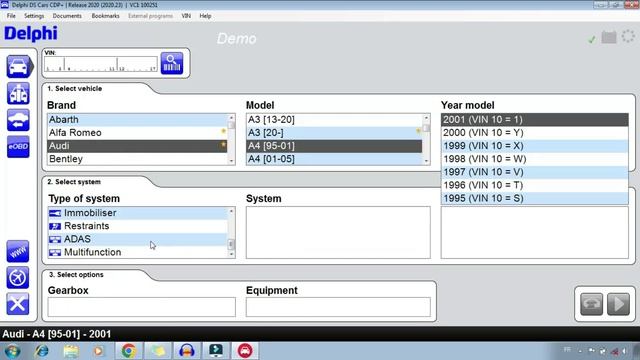Select year 1998 (VIN 10 = W)
The height and width of the screenshot is (360, 640).
(535, 159)
